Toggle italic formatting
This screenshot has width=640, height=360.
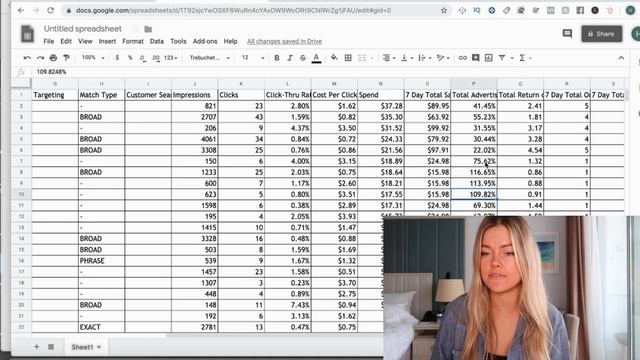pos(290,58)
